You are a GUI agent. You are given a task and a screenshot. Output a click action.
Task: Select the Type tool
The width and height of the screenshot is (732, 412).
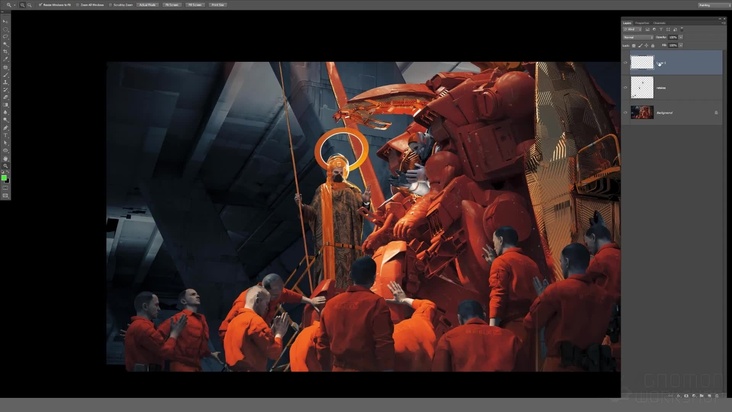click(6, 135)
